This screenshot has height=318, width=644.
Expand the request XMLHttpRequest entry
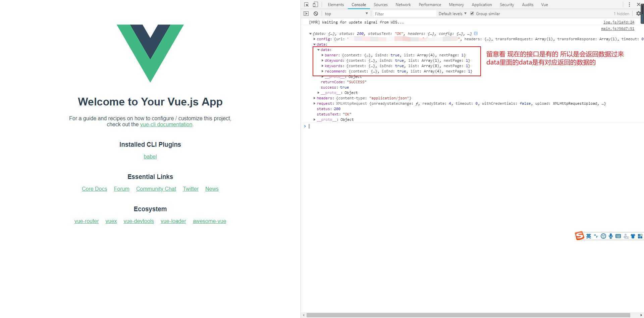tap(314, 103)
